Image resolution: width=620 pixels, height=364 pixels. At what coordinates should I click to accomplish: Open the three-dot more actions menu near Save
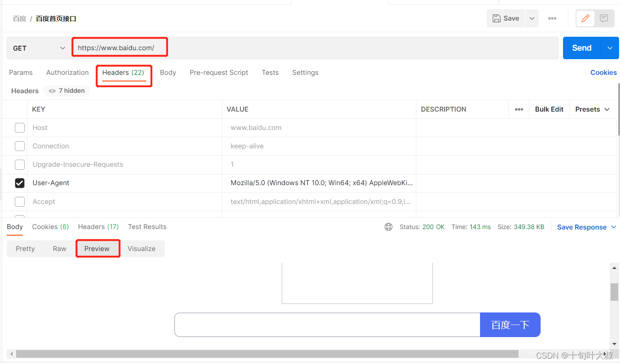point(552,18)
